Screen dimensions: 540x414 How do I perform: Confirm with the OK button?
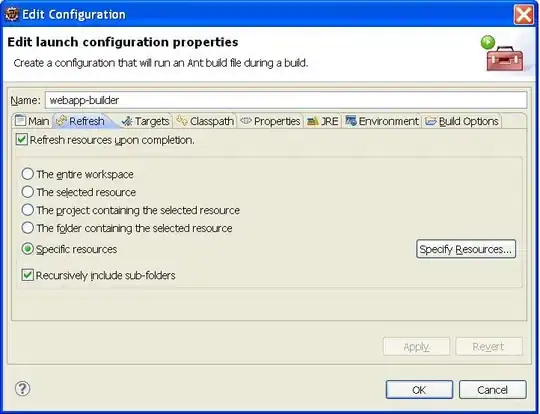coord(419,390)
